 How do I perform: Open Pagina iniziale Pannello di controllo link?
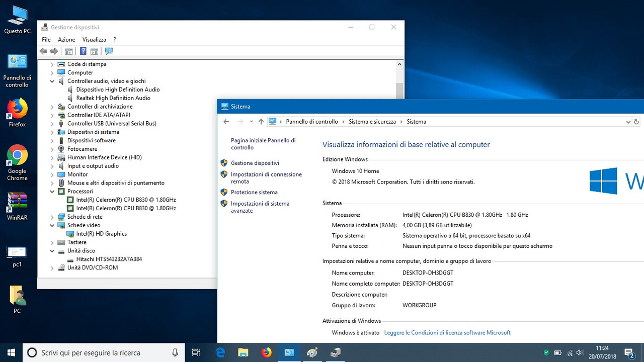263,144
